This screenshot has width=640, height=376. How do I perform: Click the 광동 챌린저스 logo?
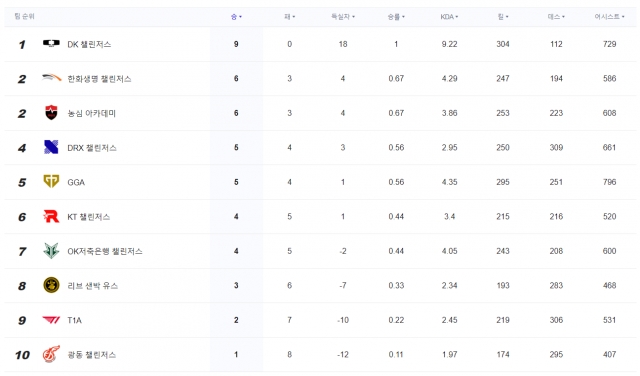pyautogui.click(x=51, y=354)
